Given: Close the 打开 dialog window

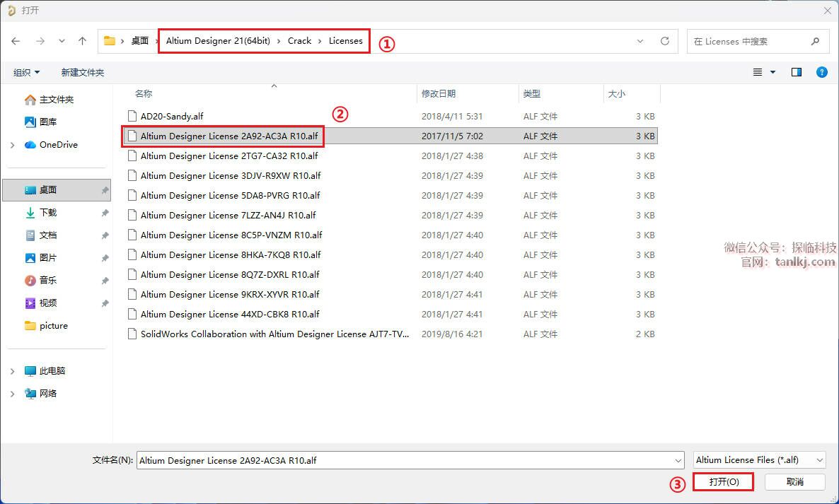Looking at the screenshot, I should pos(827,10).
